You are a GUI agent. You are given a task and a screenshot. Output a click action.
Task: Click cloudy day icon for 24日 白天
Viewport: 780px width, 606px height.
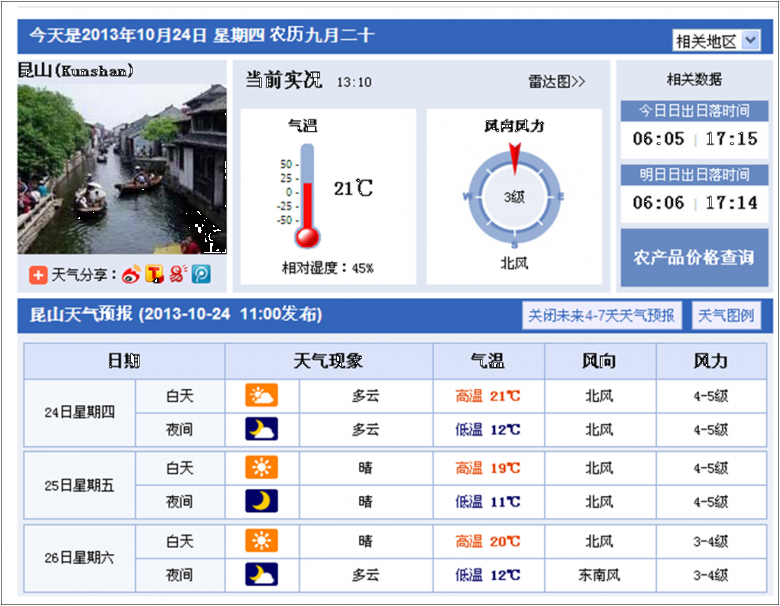coord(262,396)
